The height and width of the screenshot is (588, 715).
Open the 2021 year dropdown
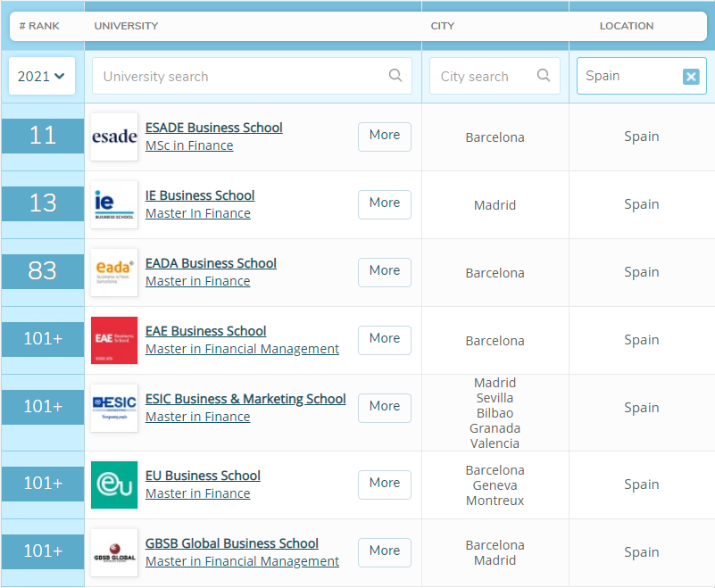tap(41, 76)
